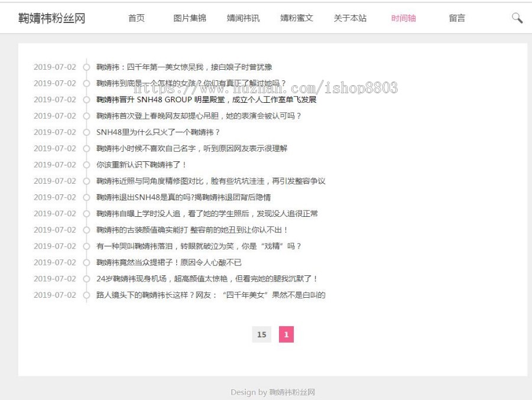
Task: Open article 近照与同角度精修图对比
Action: [x=210, y=181]
